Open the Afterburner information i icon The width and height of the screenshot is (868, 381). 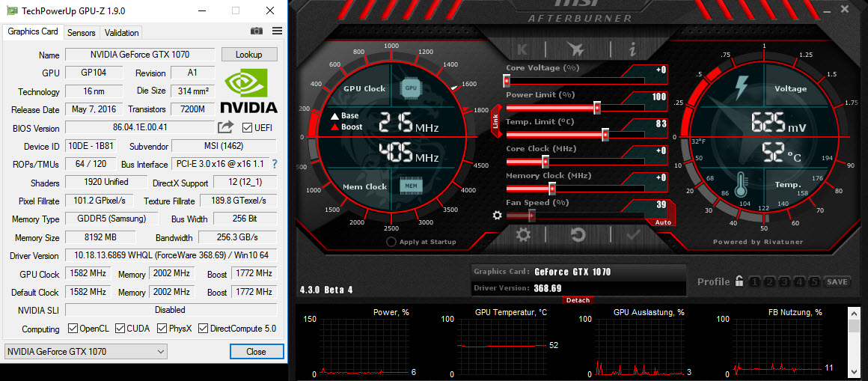click(x=632, y=49)
